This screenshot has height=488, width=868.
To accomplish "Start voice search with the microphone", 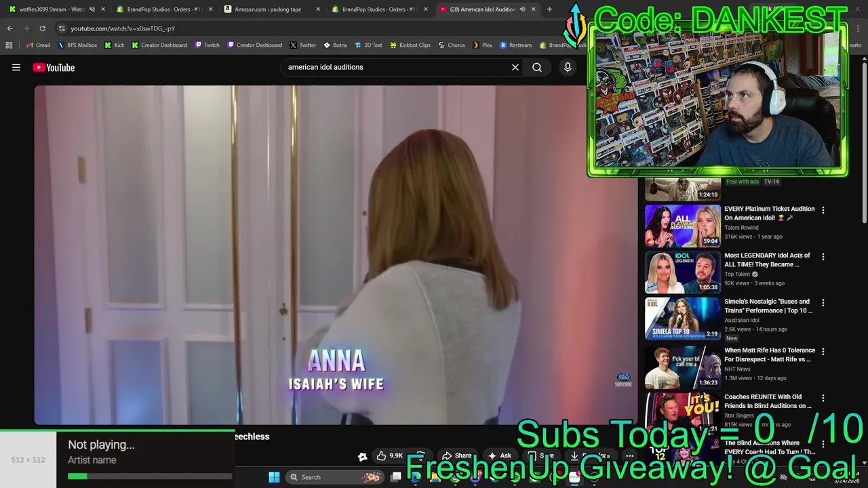I will point(568,67).
